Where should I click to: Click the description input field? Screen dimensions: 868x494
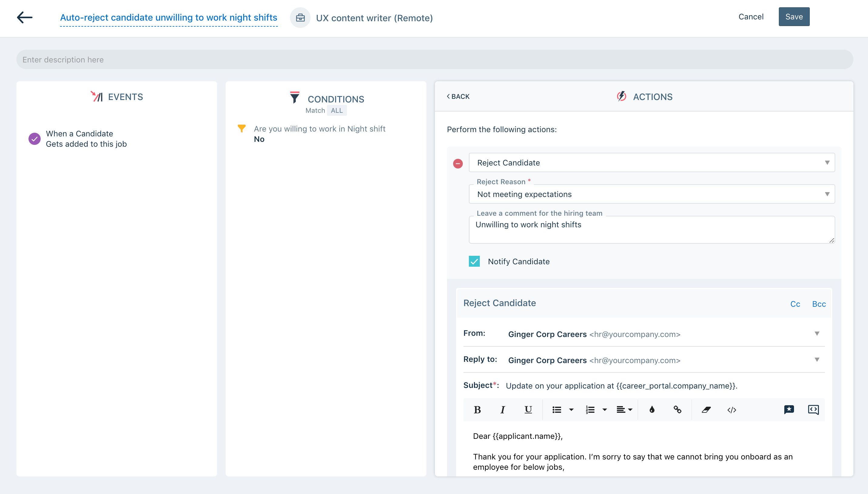(435, 59)
